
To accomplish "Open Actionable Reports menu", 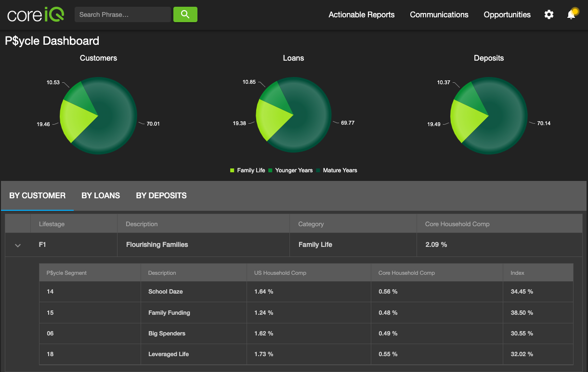I will (x=362, y=14).
